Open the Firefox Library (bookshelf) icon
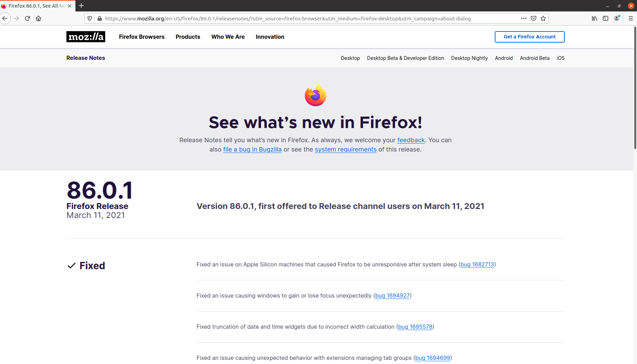This screenshot has height=364, width=637. (594, 18)
